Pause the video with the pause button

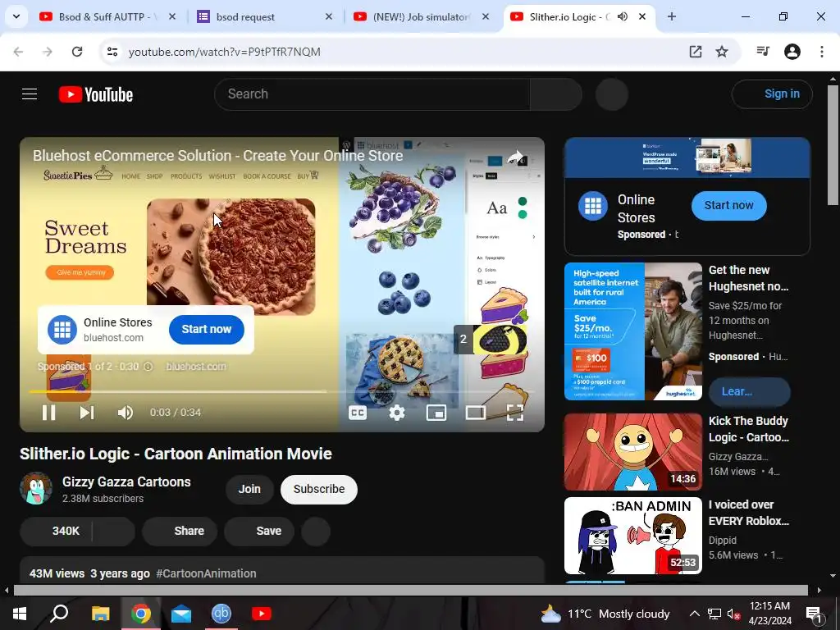tap(48, 413)
